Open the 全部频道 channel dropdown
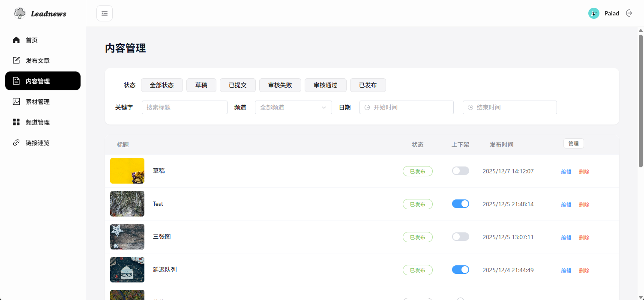Image resolution: width=644 pixels, height=300 pixels. coord(294,107)
